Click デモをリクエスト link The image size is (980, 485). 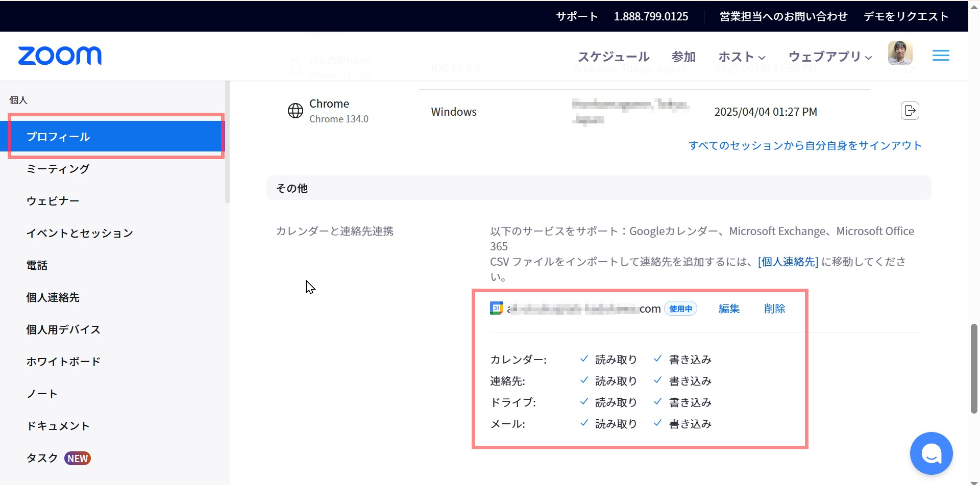pyautogui.click(x=906, y=16)
